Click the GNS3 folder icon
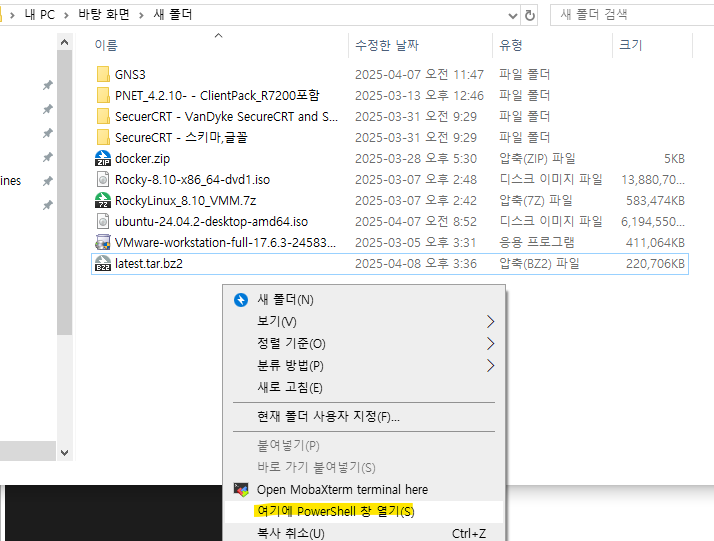The height and width of the screenshot is (541, 714). coord(103,74)
